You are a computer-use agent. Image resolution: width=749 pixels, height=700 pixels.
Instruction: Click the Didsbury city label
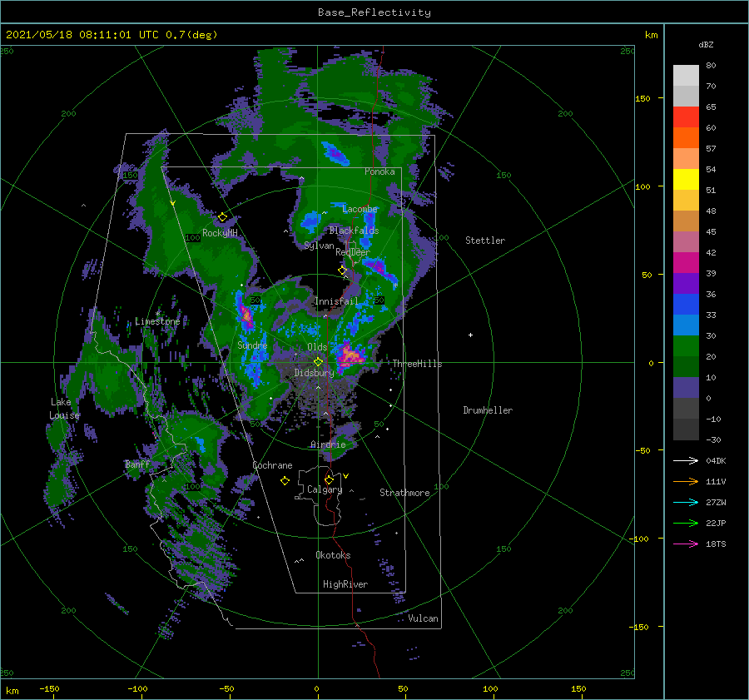[x=314, y=373]
